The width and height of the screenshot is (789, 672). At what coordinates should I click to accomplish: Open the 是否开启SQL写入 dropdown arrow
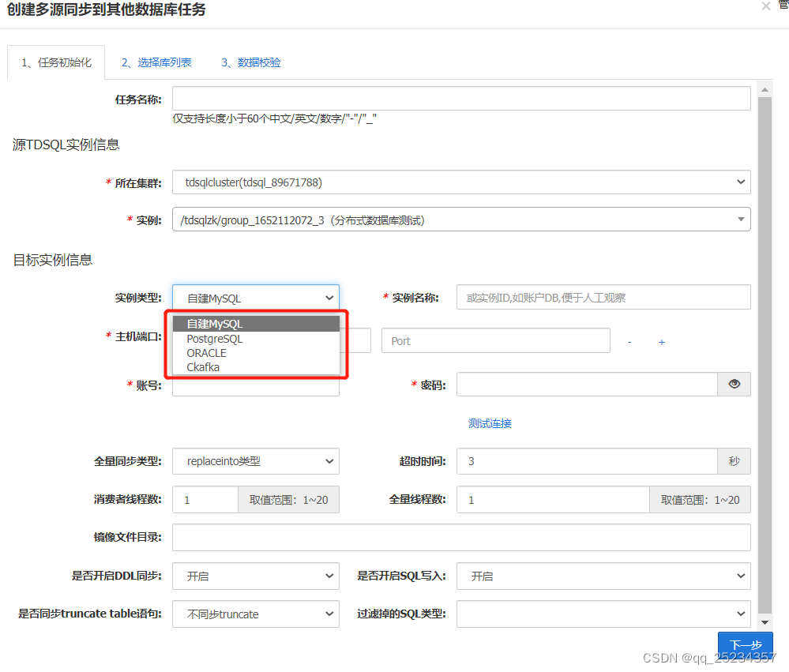740,576
